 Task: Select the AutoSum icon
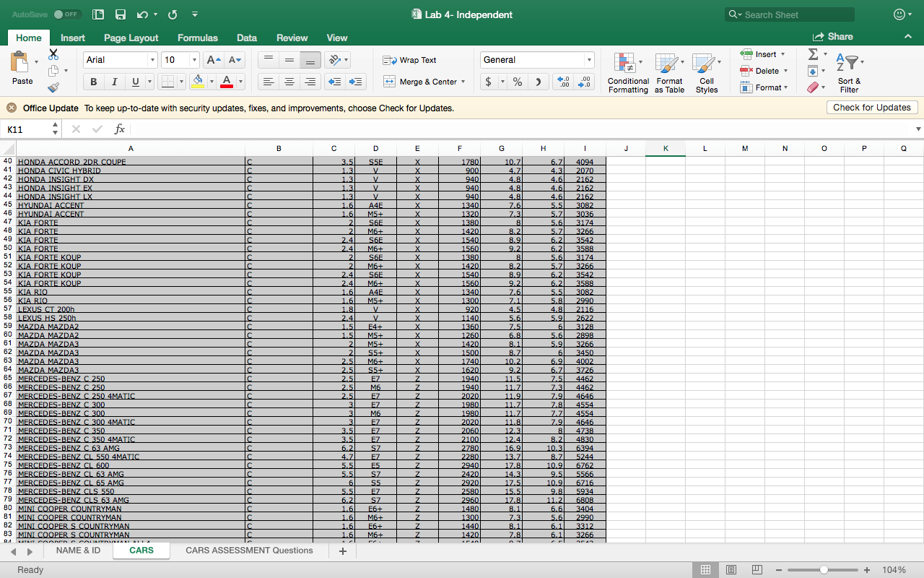(x=812, y=53)
